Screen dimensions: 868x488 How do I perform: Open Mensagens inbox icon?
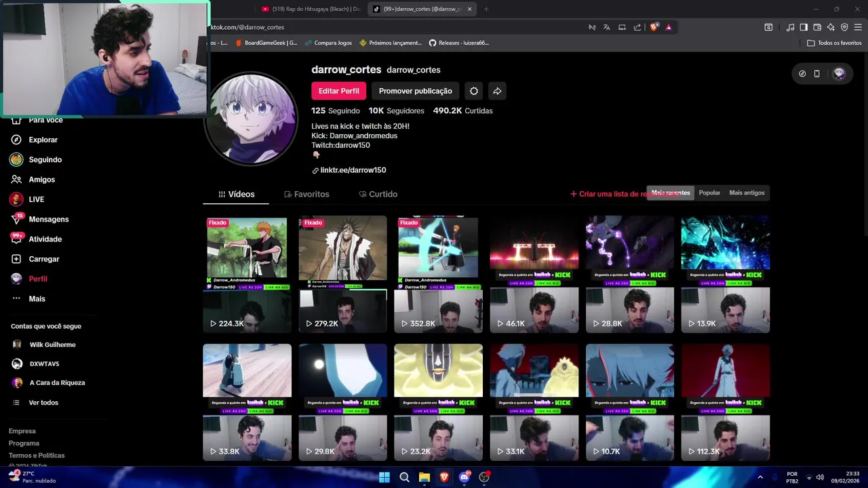coord(16,219)
